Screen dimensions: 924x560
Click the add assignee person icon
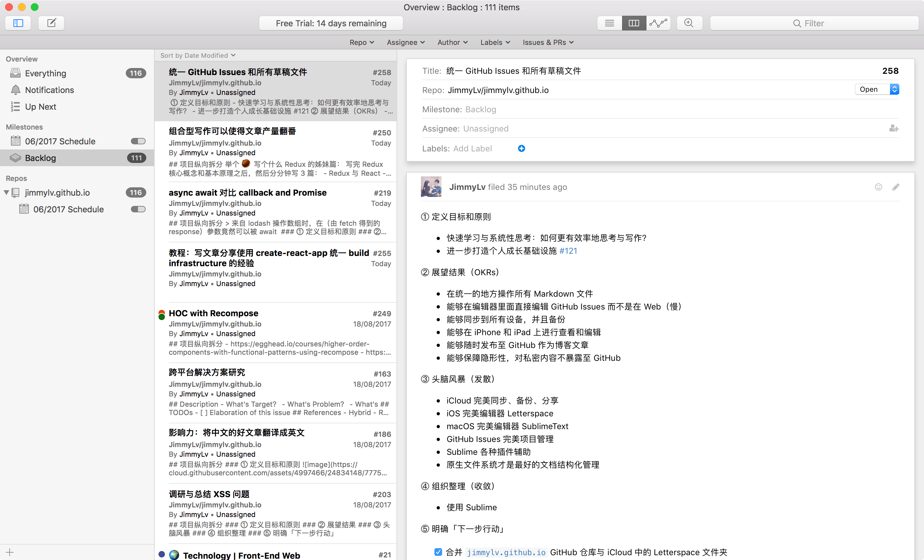pos(894,129)
